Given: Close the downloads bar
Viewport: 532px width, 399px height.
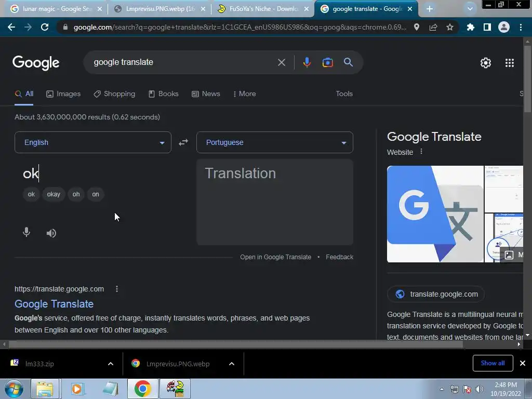Looking at the screenshot, I should (523, 363).
